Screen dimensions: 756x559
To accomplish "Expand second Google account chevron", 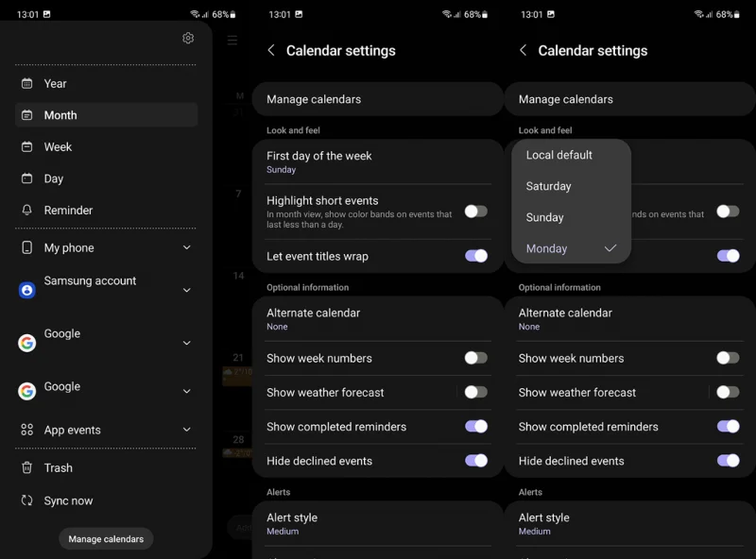I will click(187, 391).
